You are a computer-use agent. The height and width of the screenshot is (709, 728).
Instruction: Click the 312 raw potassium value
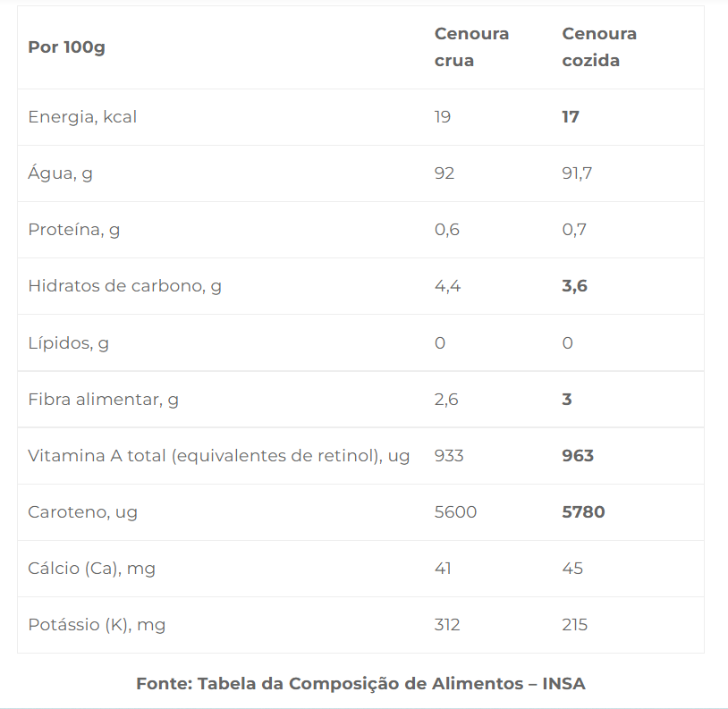pyautogui.click(x=446, y=625)
